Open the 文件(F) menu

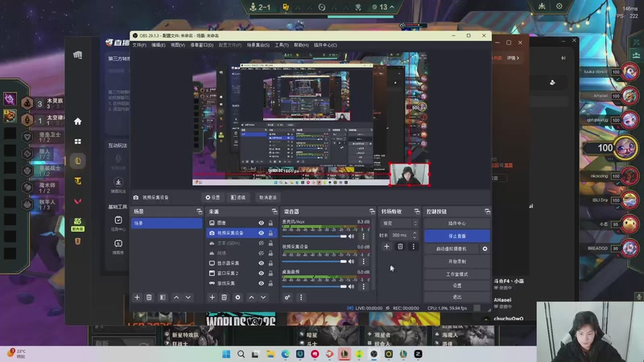[139, 45]
